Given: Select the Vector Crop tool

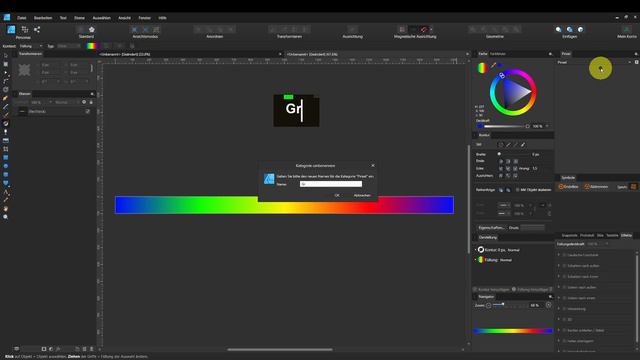Looking at the screenshot, I should (6, 149).
